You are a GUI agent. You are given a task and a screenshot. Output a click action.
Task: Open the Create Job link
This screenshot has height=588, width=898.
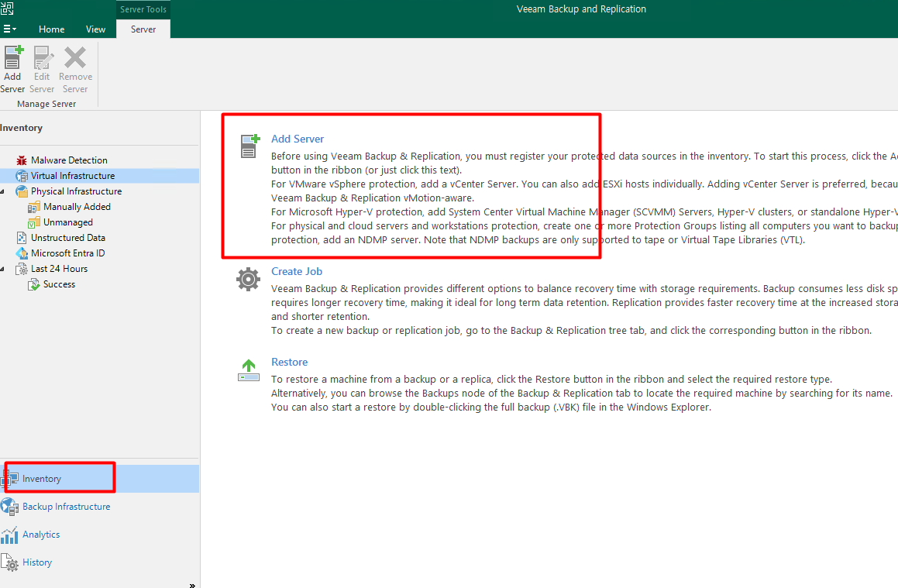click(x=297, y=271)
